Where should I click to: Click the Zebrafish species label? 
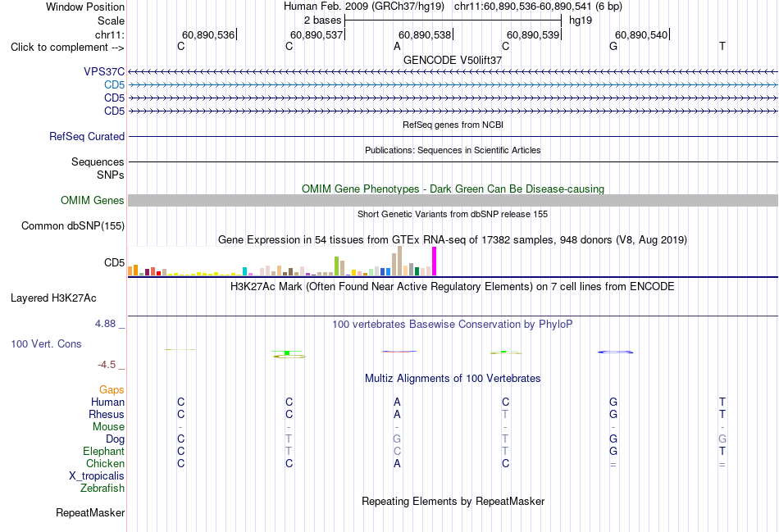click(102, 489)
